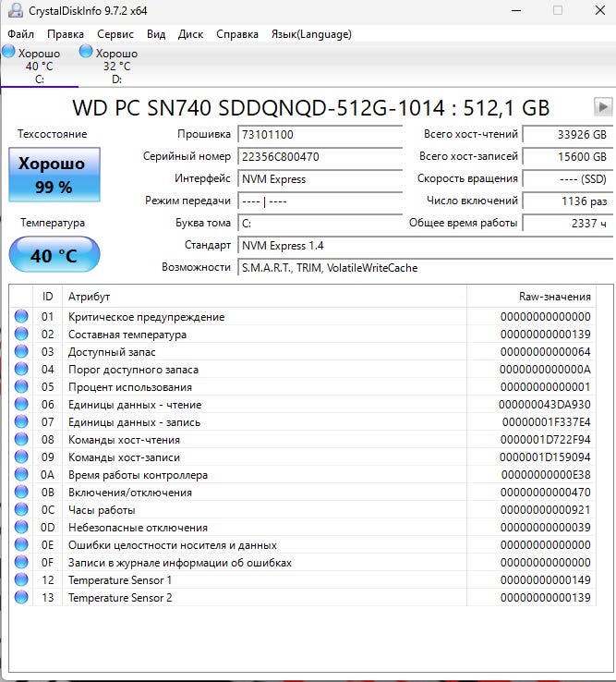Screen dimensions: 616x682
Task: Select the C: disk tab at 40 °C
Action: point(39,66)
